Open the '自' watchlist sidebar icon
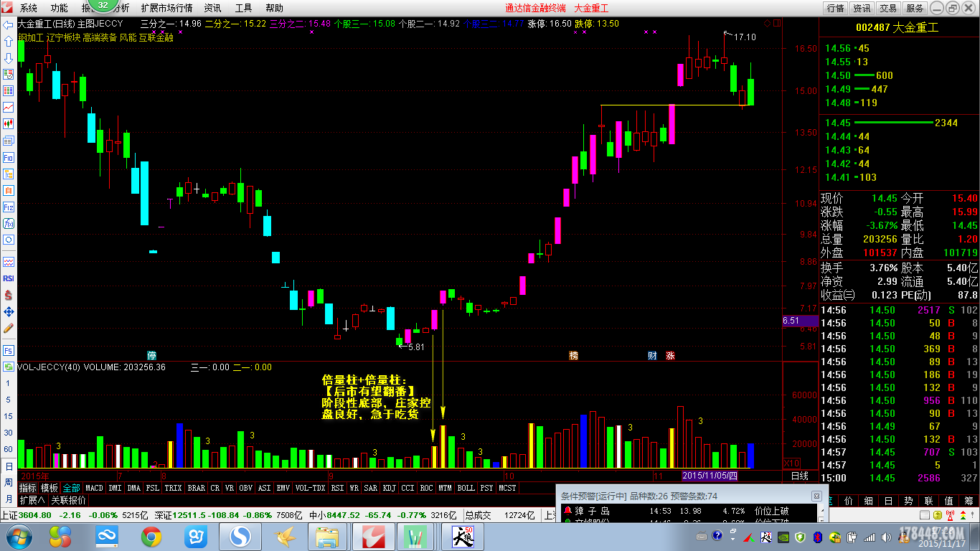980x551 pixels. pos(8,190)
